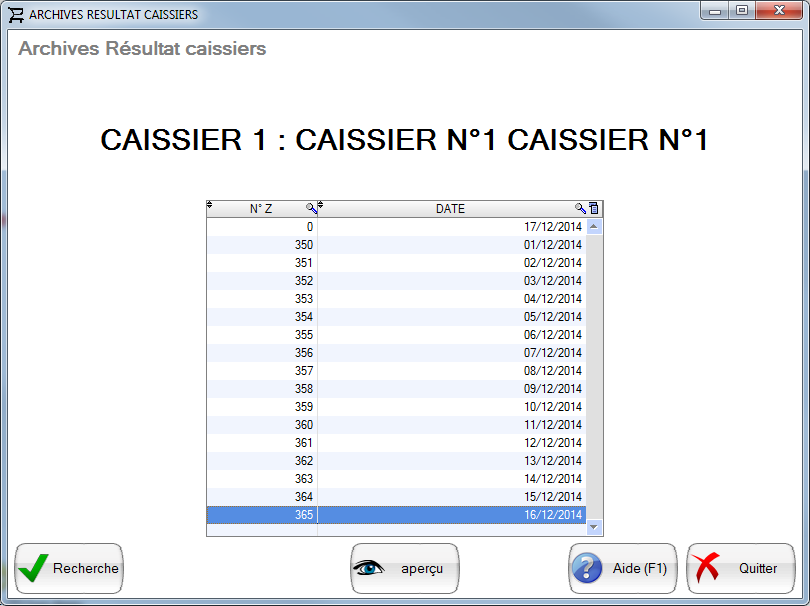Click the hourglass icon in the title bar

[x=14, y=14]
